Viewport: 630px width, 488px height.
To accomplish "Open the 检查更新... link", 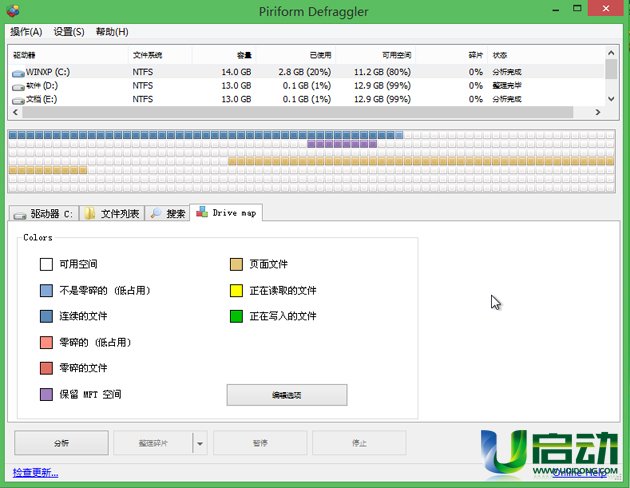I will (x=35, y=472).
